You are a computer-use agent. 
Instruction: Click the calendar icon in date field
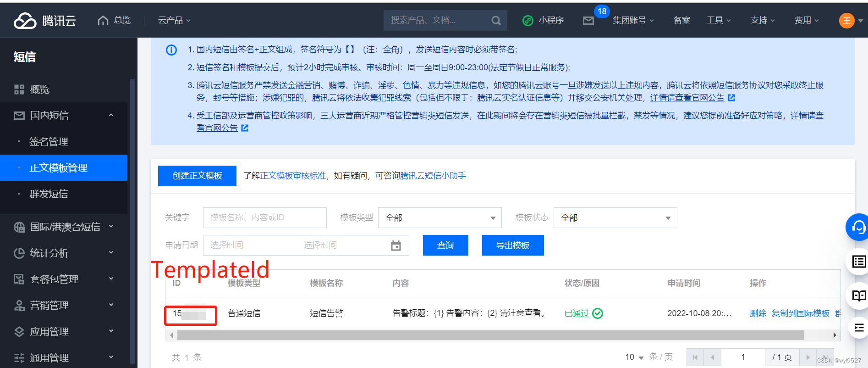[396, 245]
